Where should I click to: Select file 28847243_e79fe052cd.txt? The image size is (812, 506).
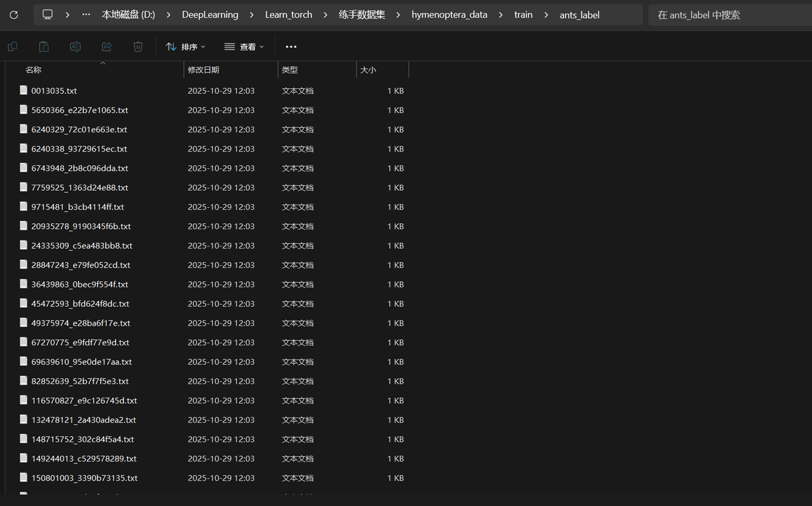pyautogui.click(x=81, y=265)
